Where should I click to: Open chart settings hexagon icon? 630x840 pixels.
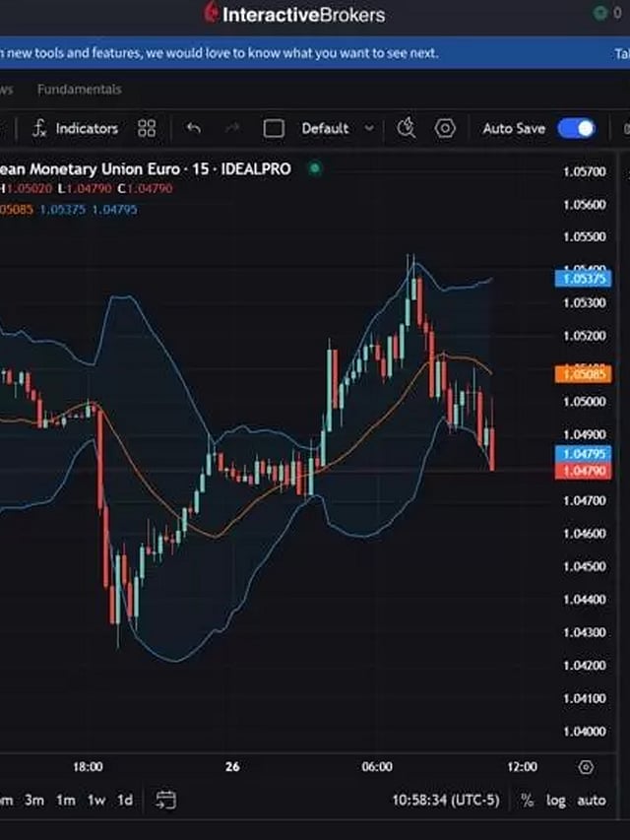click(446, 129)
